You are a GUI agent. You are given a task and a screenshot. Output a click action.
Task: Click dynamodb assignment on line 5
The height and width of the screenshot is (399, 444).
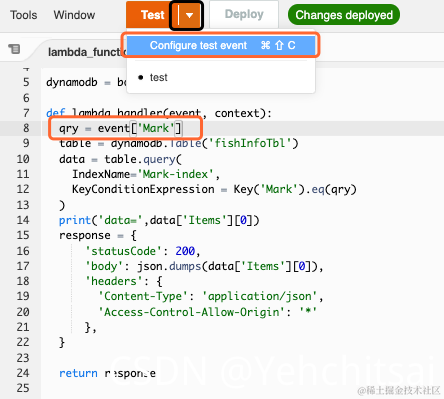click(x=86, y=82)
